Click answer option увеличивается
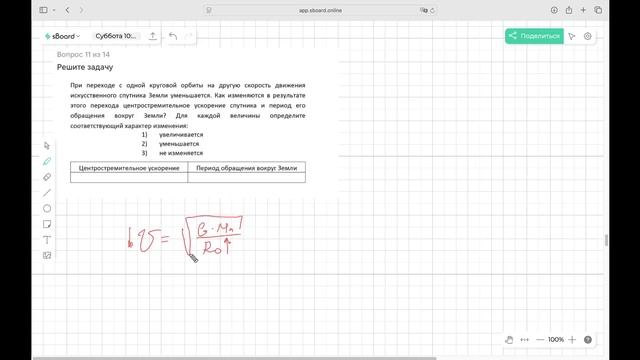 tap(181, 135)
